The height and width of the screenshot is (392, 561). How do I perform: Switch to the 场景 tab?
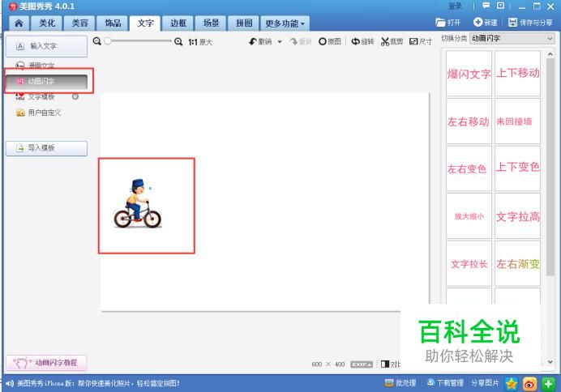click(211, 23)
